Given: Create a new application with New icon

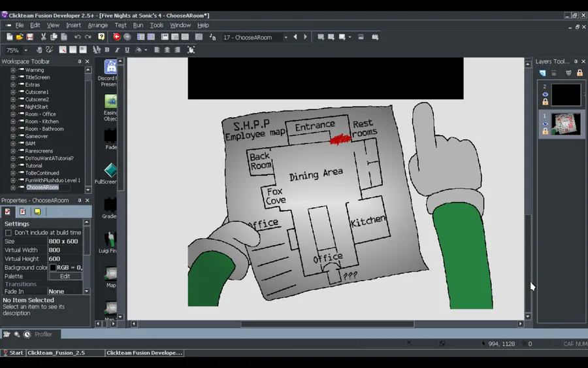Looking at the screenshot, I should tap(10, 37).
